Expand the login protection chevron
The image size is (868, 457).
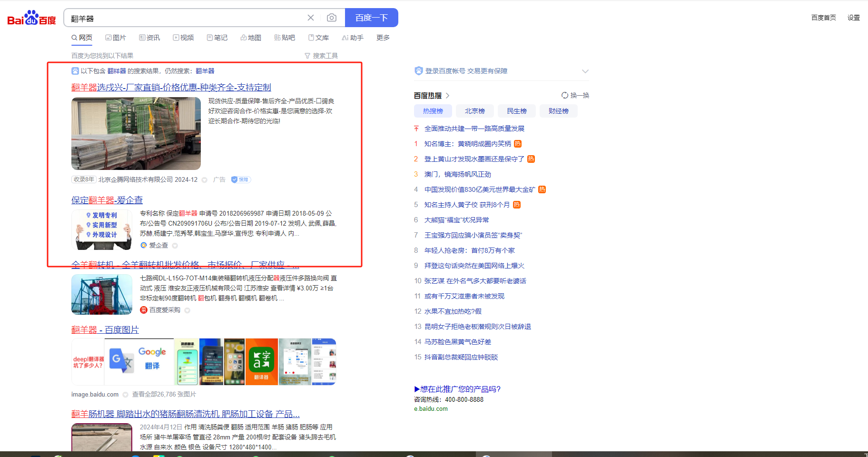585,71
